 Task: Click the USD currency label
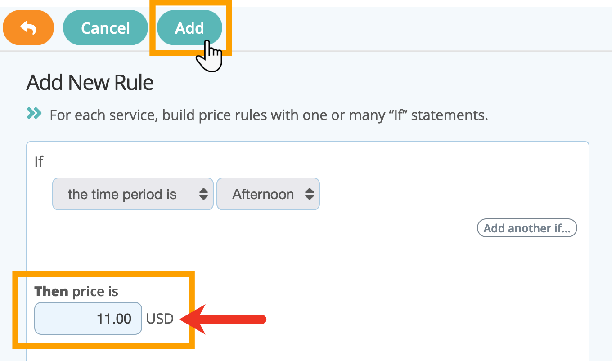[x=160, y=319]
